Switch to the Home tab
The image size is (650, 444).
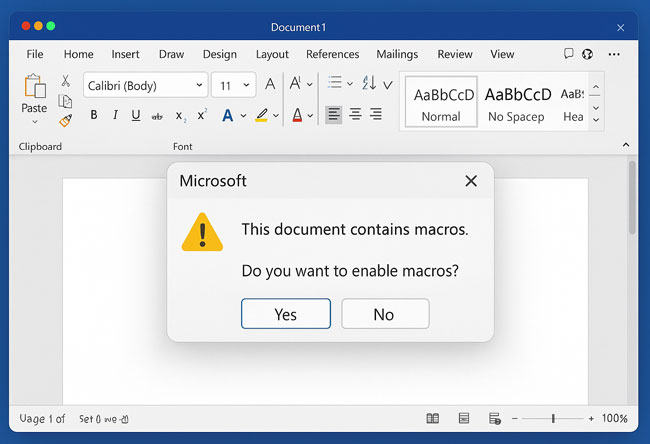78,54
